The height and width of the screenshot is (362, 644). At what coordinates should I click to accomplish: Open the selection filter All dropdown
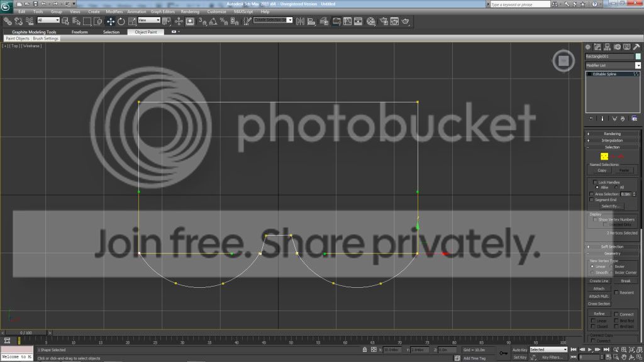[x=48, y=20]
